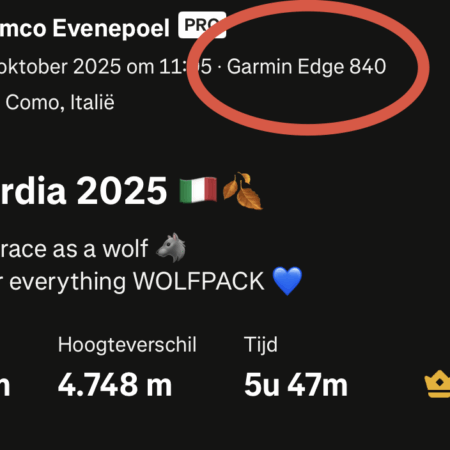Click the WOLFPACK word in description

(199, 282)
